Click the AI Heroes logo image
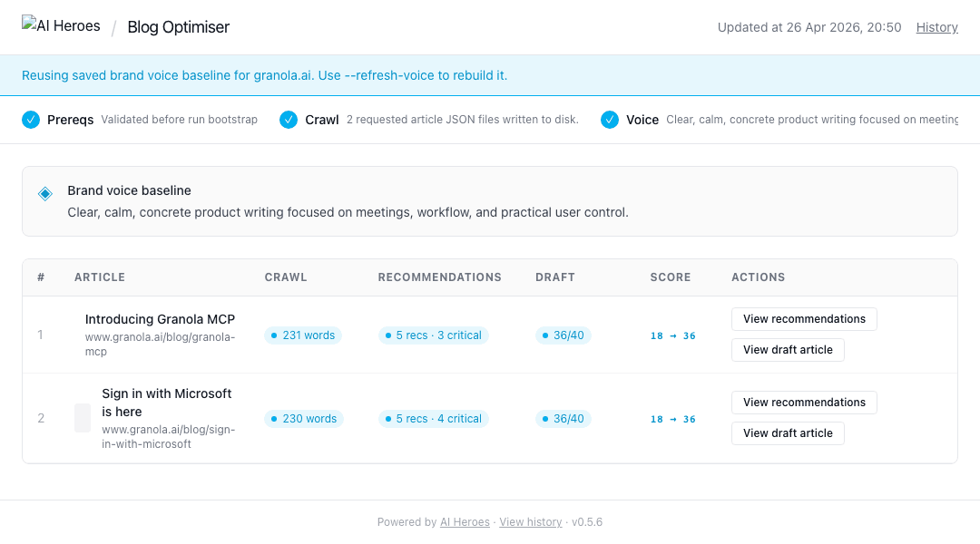Image resolution: width=980 pixels, height=544 pixels. coord(61,25)
